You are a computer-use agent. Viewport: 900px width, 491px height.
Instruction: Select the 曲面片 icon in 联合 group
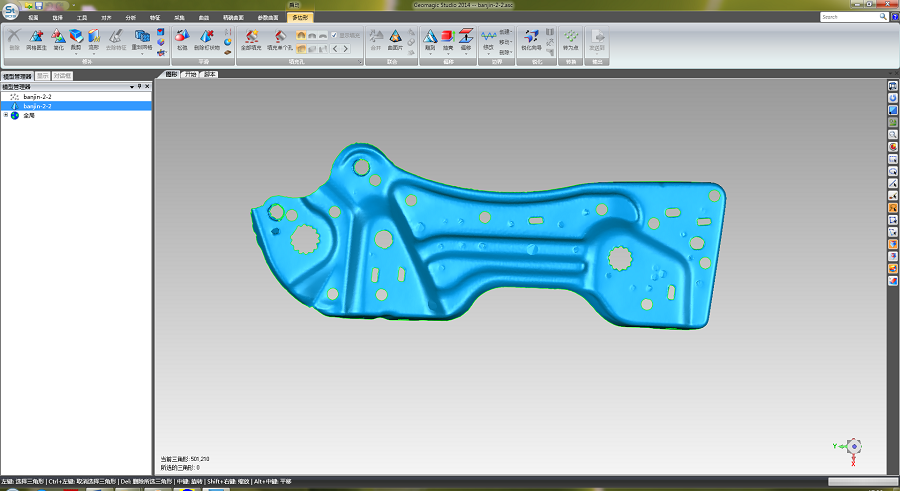point(398,37)
